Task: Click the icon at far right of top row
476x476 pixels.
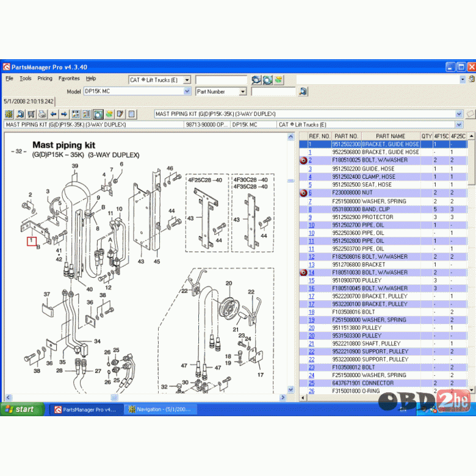Action: 472,79
